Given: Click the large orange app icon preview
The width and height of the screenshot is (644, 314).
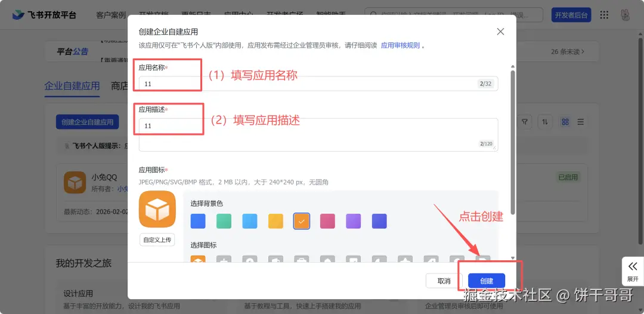Looking at the screenshot, I should click(x=157, y=209).
